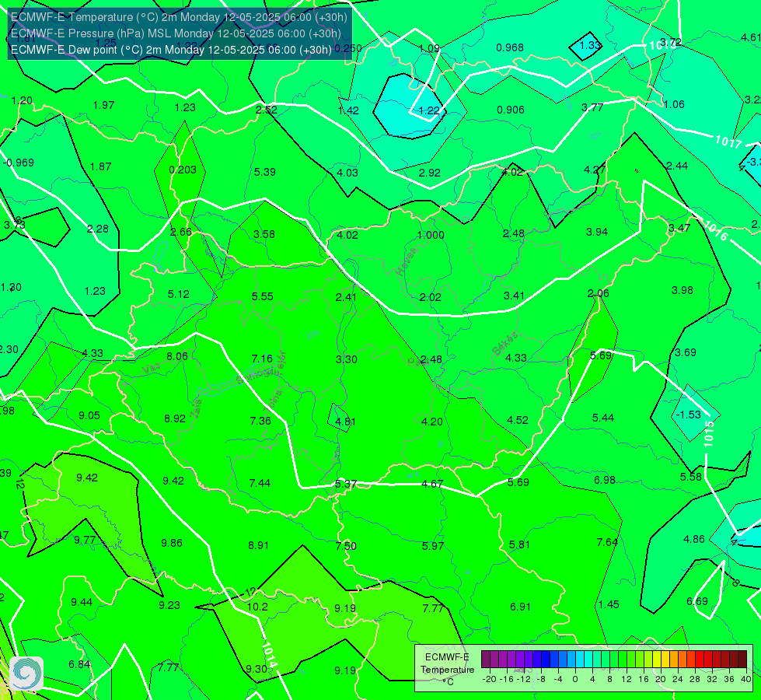Click the 0.906 dew point value
The image size is (761, 700).
click(x=511, y=110)
